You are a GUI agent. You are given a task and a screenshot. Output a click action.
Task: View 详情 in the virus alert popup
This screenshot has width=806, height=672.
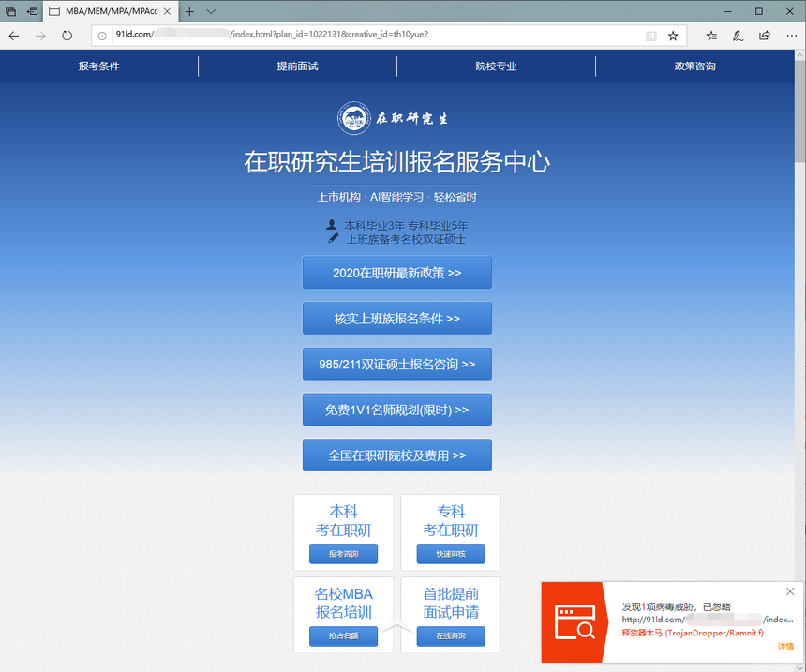pyautogui.click(x=785, y=647)
